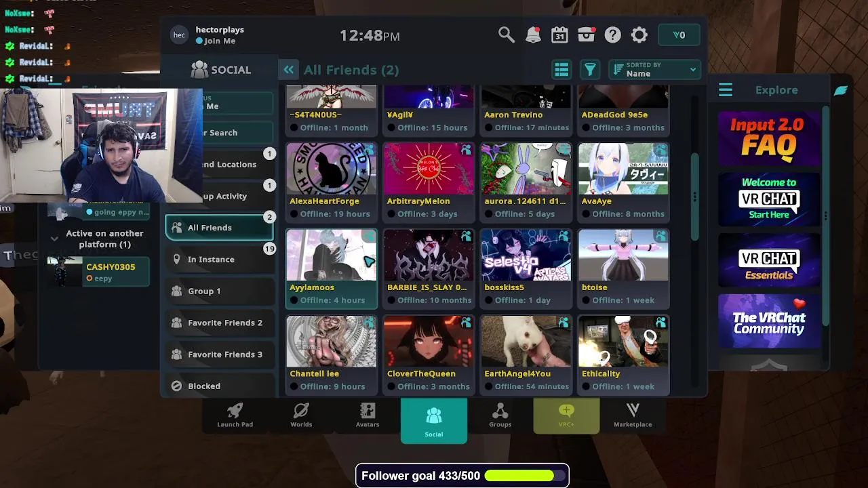This screenshot has height=488, width=868.
Task: Open the notifications bell icon
Action: pos(533,35)
